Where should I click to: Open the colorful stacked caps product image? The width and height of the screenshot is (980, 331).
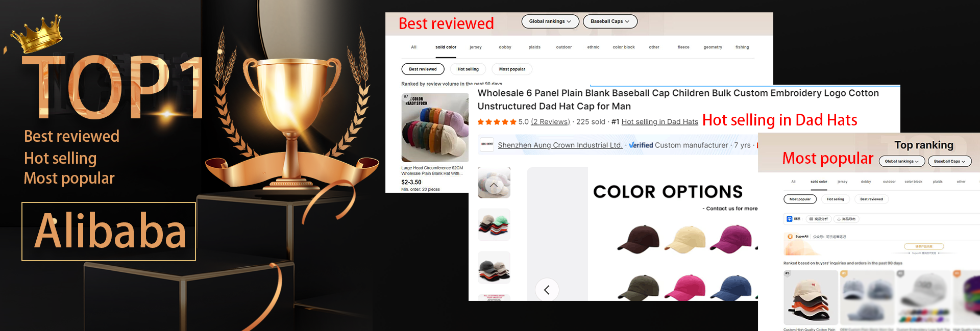click(x=435, y=128)
